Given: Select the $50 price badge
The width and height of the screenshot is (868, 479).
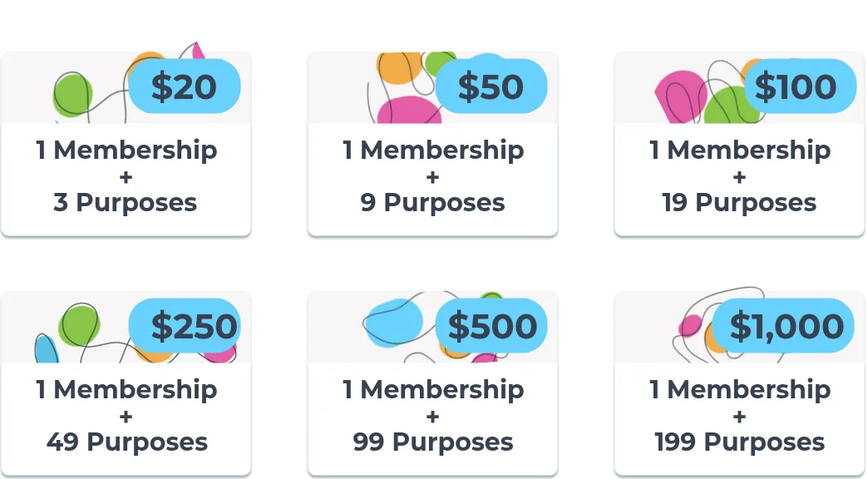Looking at the screenshot, I should 491,86.
